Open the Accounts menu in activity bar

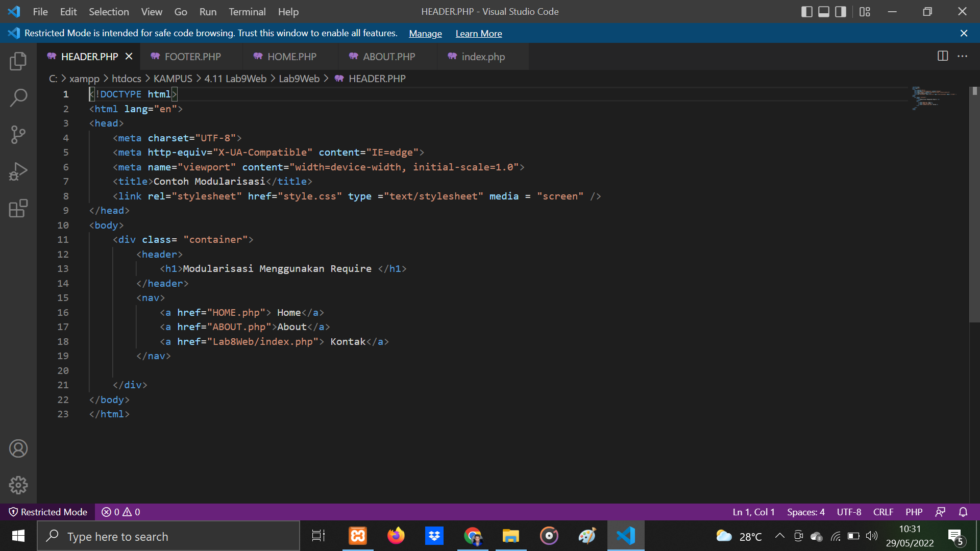[x=18, y=448]
